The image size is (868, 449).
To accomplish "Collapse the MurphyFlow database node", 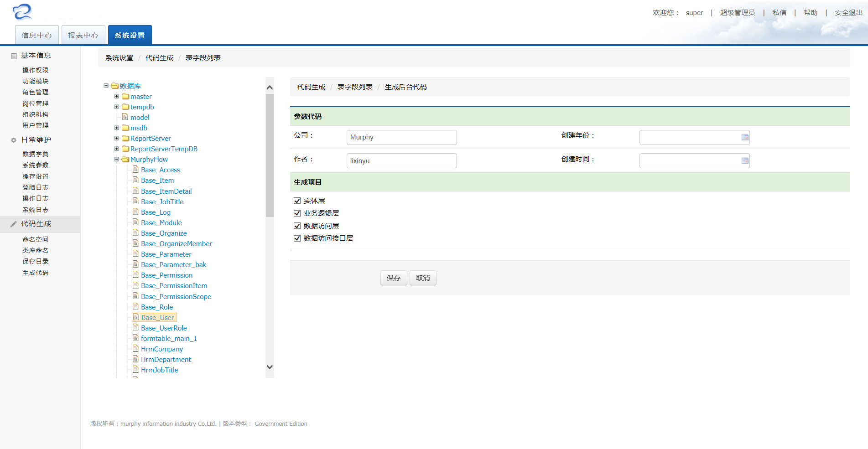I will coord(116,159).
